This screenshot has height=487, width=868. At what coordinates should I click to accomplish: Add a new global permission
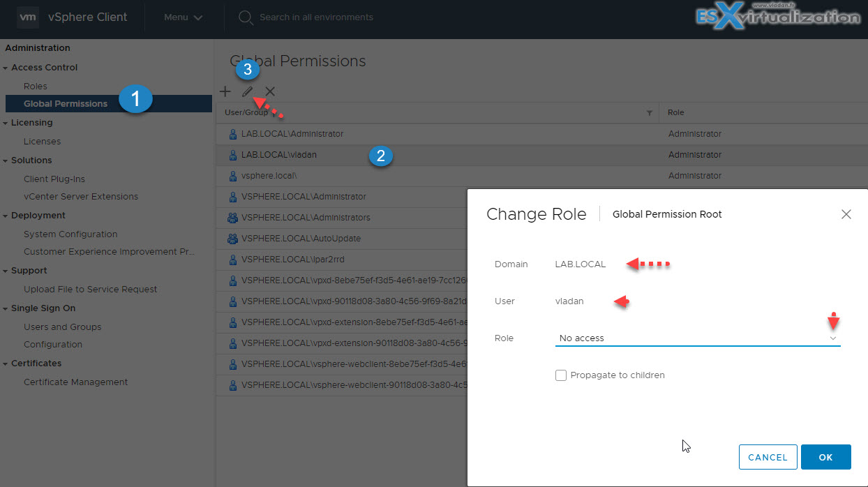[x=225, y=91]
